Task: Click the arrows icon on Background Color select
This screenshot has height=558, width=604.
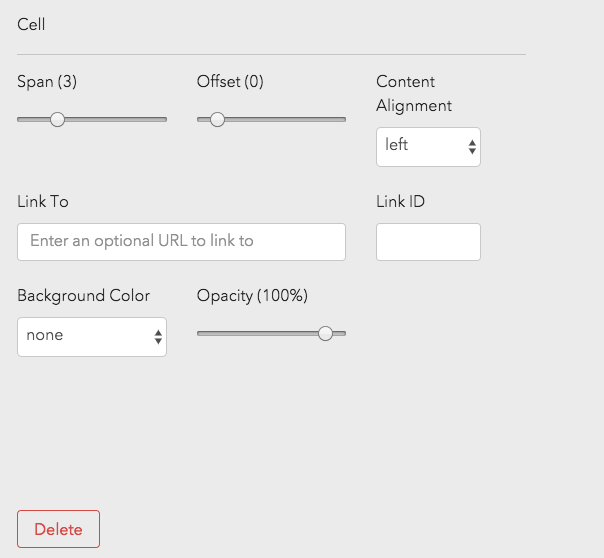Action: click(158, 337)
